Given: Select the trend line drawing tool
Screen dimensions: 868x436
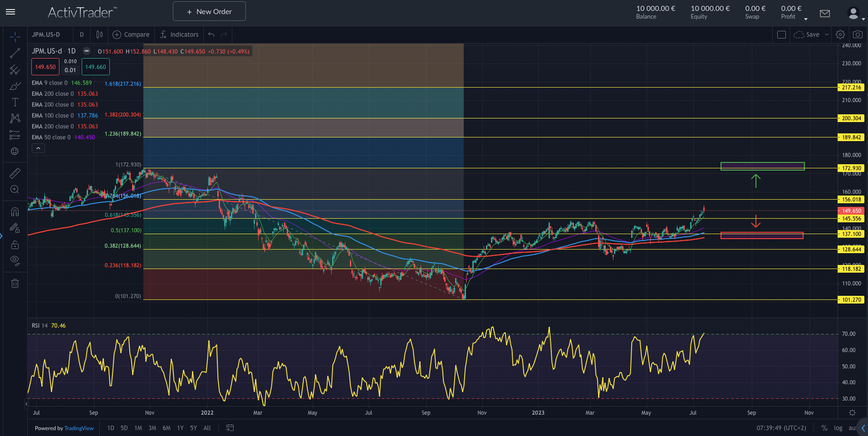Looking at the screenshot, I should (x=15, y=54).
